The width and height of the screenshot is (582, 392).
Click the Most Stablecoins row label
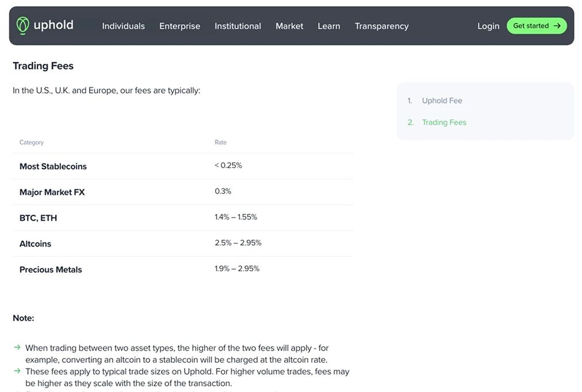click(53, 166)
